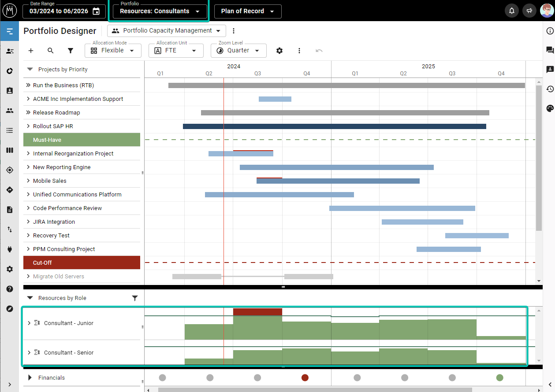The height and width of the screenshot is (392, 555).
Task: Open the compass icon in left sidebar
Action: [10, 309]
